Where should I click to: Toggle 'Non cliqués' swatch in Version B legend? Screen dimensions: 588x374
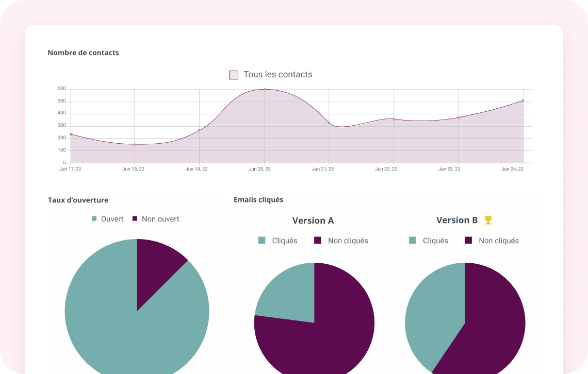[468, 241]
